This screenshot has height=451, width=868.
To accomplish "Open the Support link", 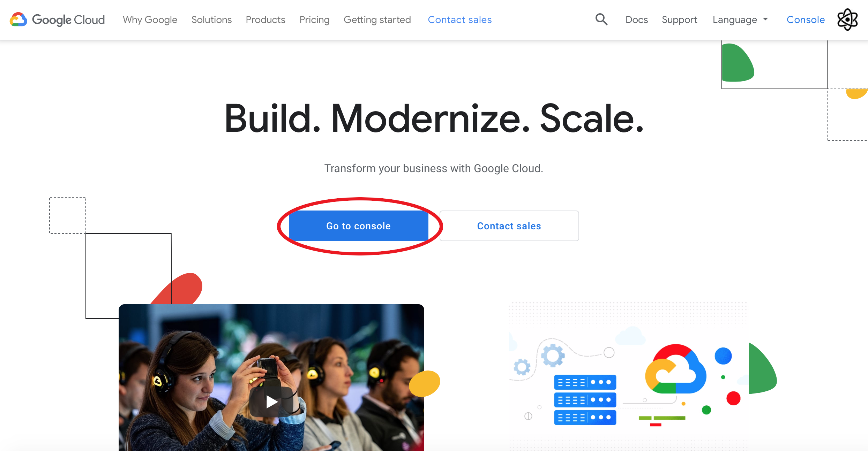I will coord(680,20).
